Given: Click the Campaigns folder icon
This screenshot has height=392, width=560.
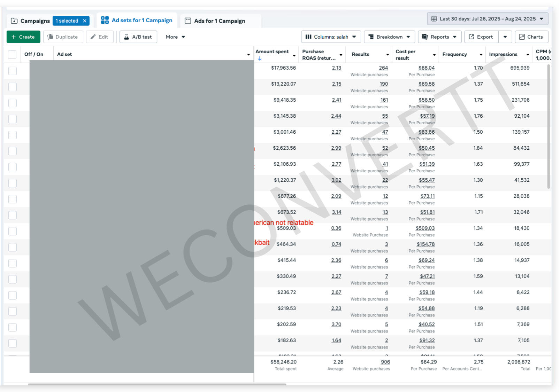Looking at the screenshot, I should (14, 21).
